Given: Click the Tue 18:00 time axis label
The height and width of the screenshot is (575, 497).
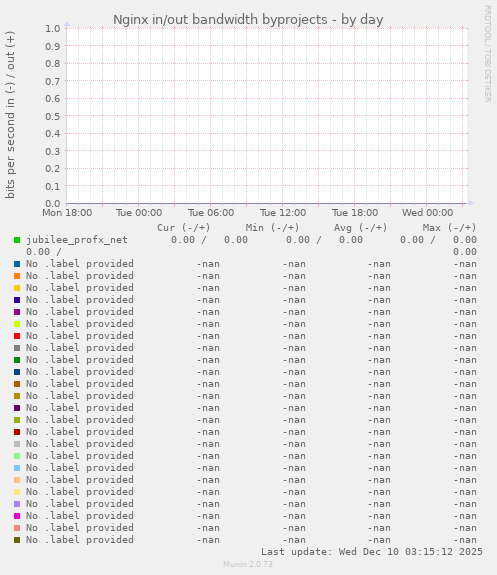Looking at the screenshot, I should coord(355,213).
